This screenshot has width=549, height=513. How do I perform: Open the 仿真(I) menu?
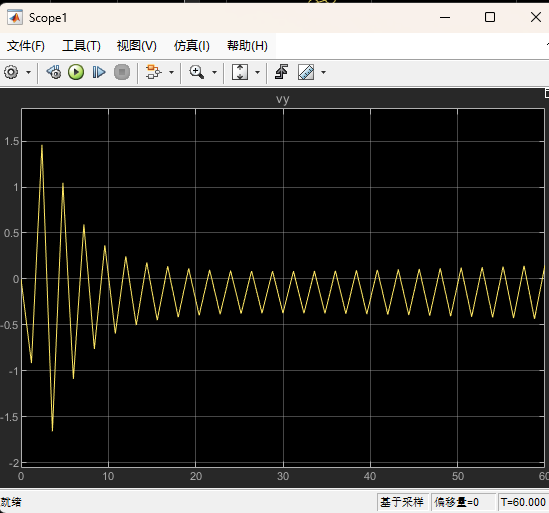click(192, 46)
